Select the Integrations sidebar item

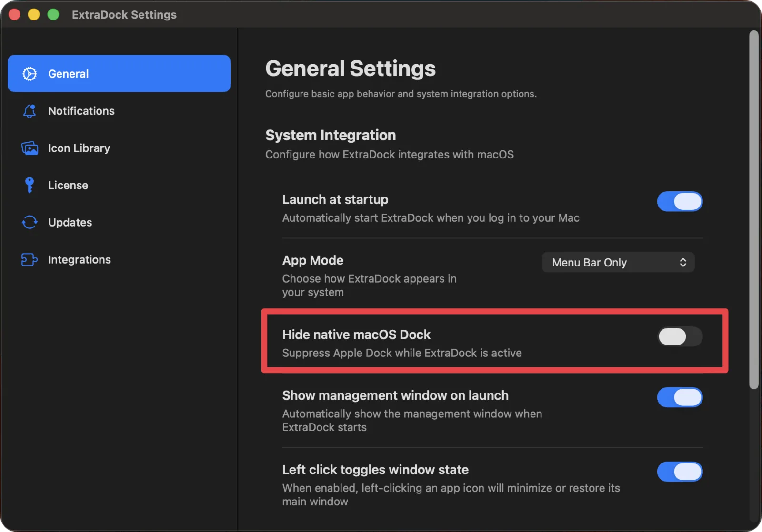coord(119,259)
